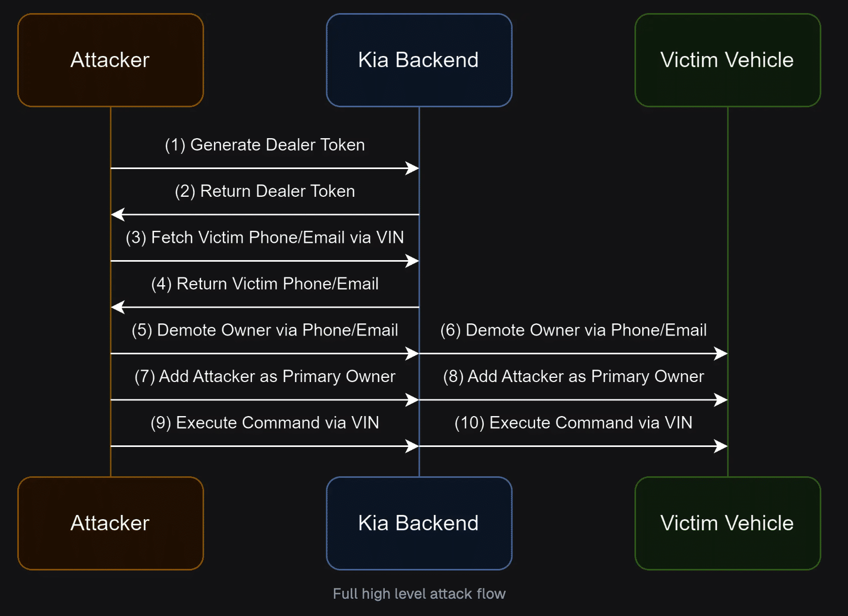Screen dimensions: 848x616
Task: Click the top Attacker box
Action: (110, 60)
